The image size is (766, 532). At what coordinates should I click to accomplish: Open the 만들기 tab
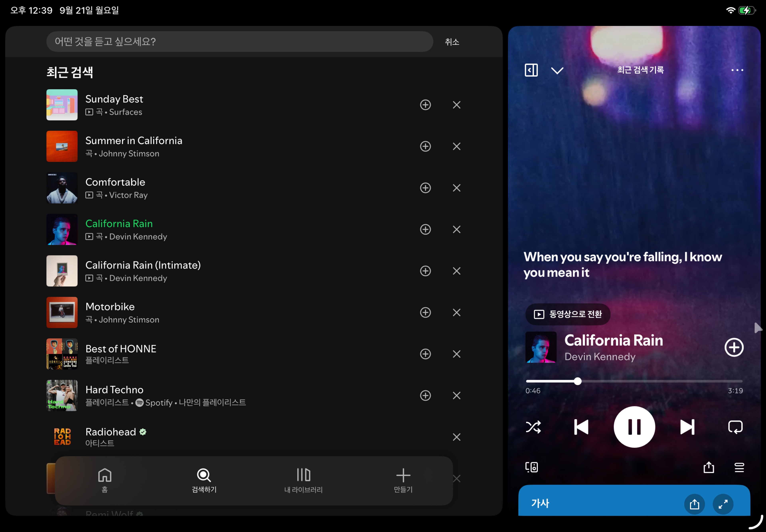[x=403, y=480]
